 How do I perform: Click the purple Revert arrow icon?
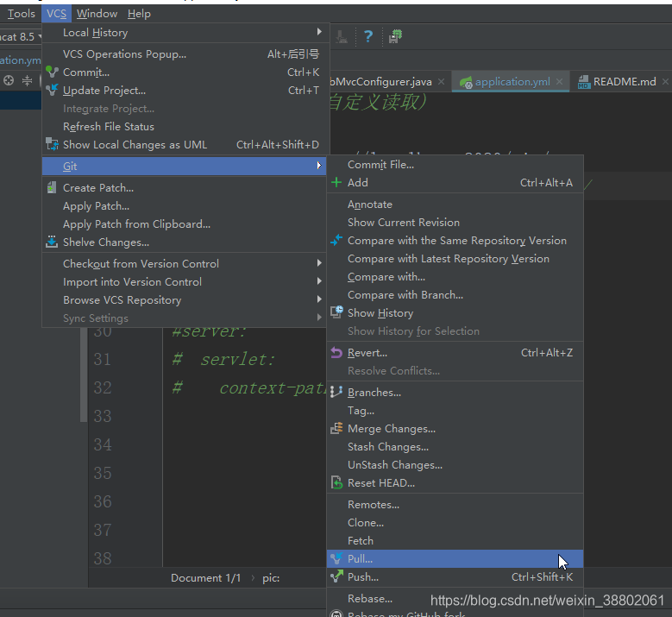(x=336, y=352)
